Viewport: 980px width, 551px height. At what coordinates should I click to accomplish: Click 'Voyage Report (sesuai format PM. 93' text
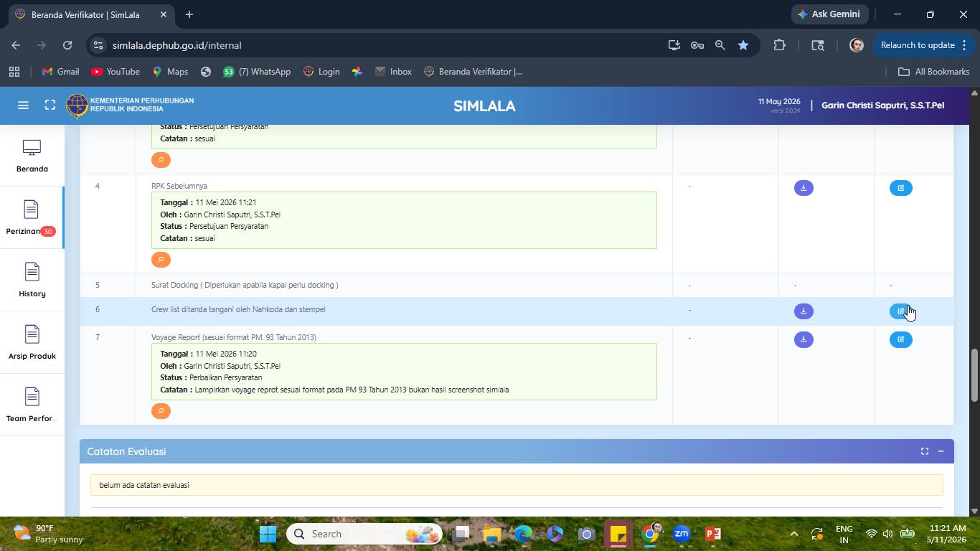click(x=234, y=337)
